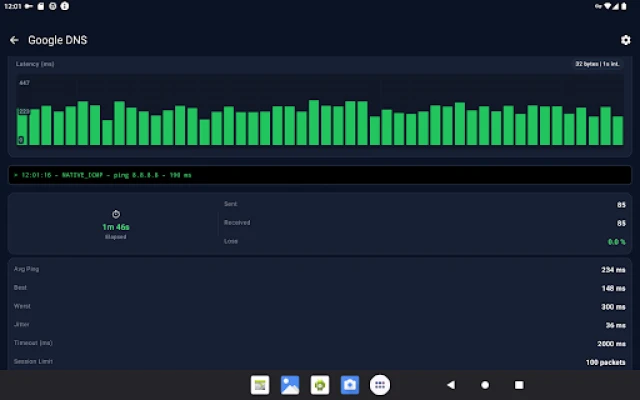Click the Best label
640x400 pixels.
coord(20,288)
